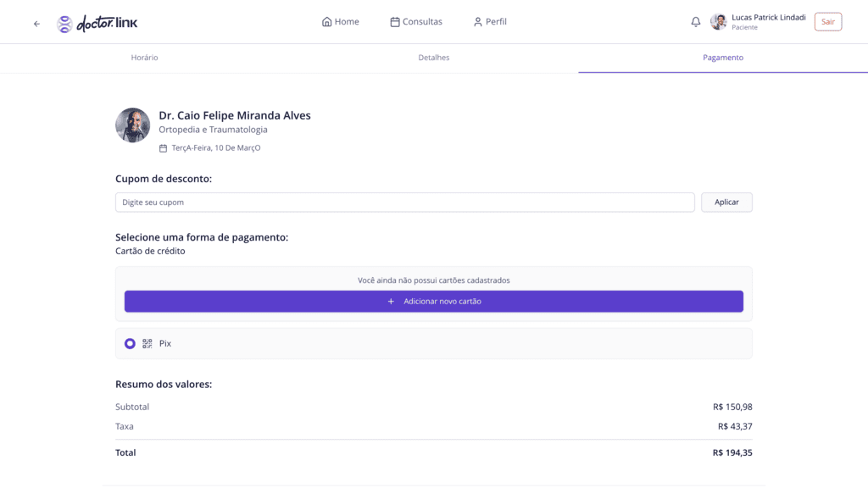Viewport: 868px width, 488px height.
Task: Click the Lucas Patrick Lindadi username
Action: pyautogui.click(x=768, y=17)
